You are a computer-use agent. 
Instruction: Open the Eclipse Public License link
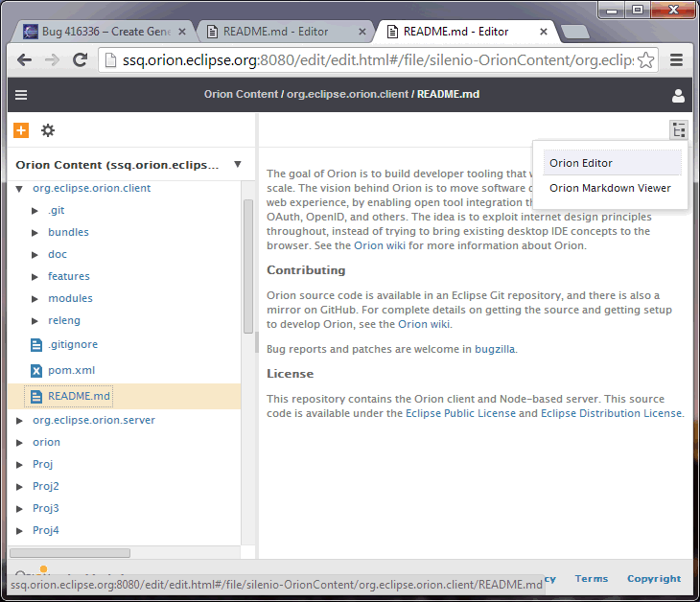pyautogui.click(x=460, y=413)
